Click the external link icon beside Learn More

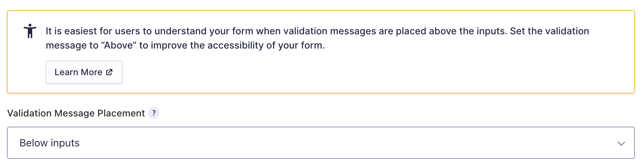coord(109,72)
